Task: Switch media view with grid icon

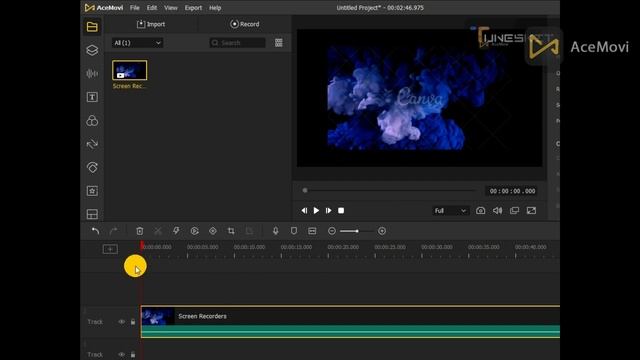Action: point(279,43)
